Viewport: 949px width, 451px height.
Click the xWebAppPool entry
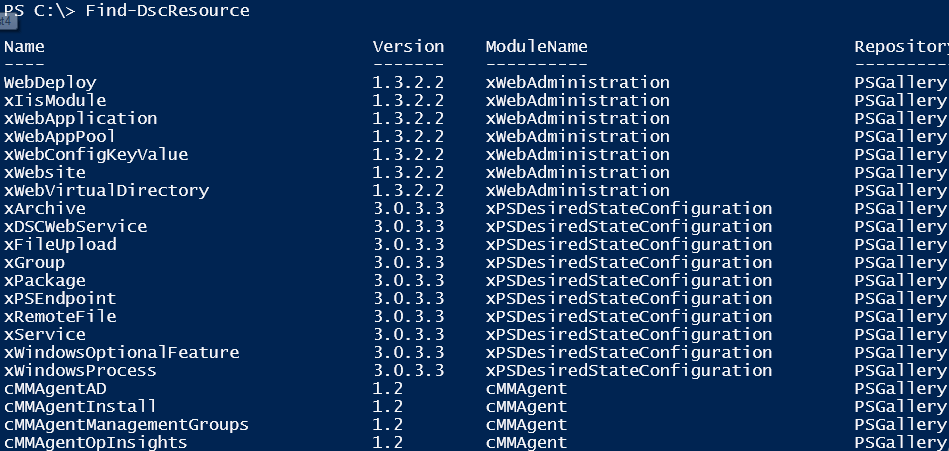(x=60, y=136)
